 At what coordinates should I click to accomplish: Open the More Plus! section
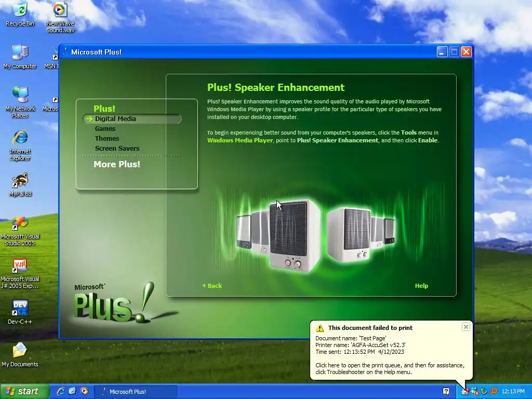coord(117,164)
